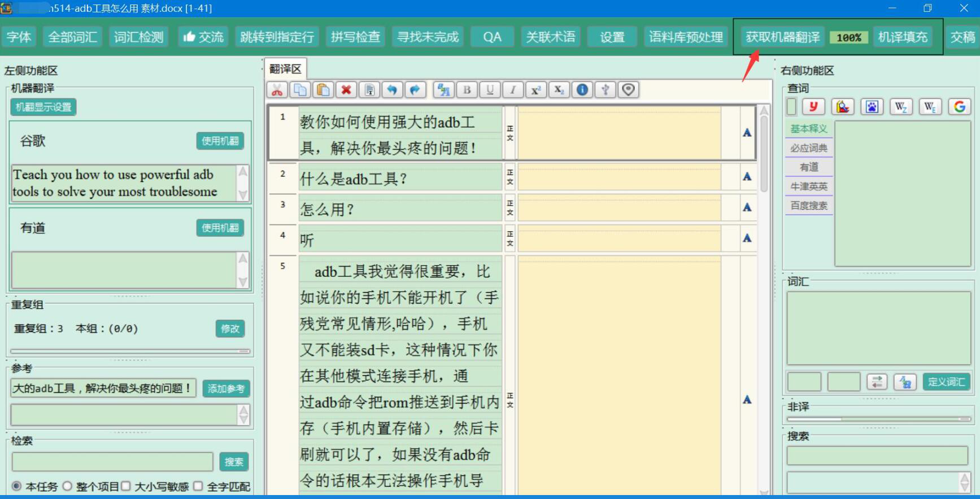Click the 机译填充 button
This screenshot has width=980, height=499.
point(903,37)
